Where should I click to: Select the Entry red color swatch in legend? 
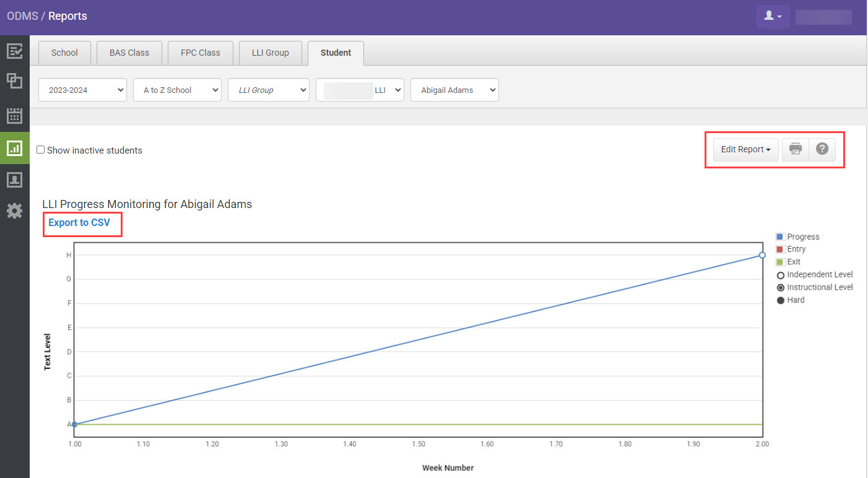click(781, 249)
